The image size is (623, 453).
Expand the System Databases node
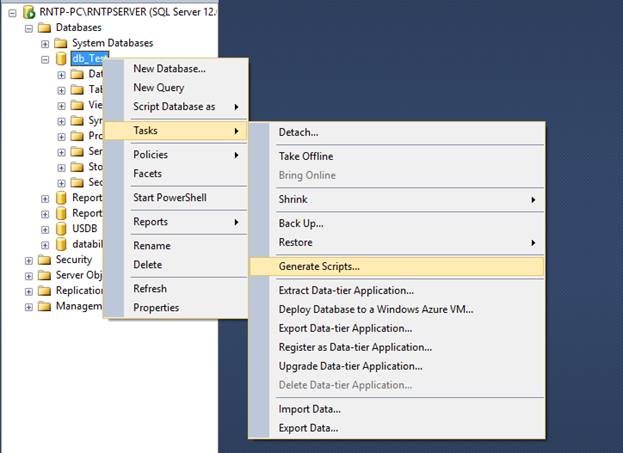tap(45, 44)
